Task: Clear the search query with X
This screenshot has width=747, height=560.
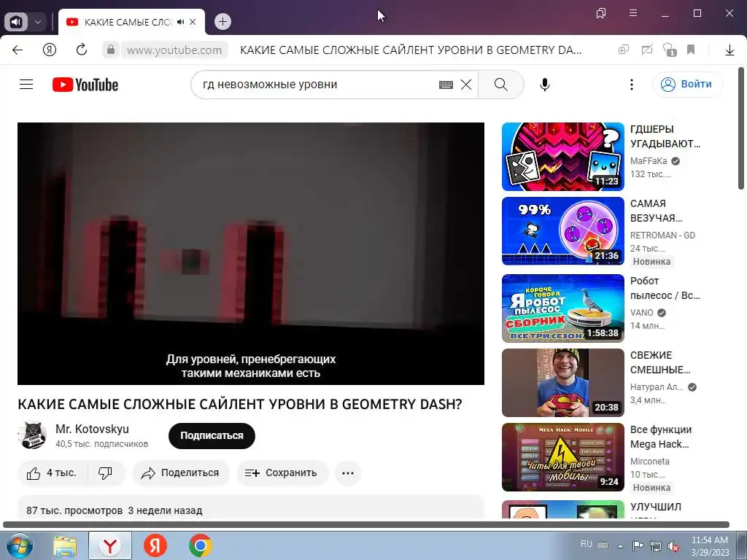Action: 466,85
